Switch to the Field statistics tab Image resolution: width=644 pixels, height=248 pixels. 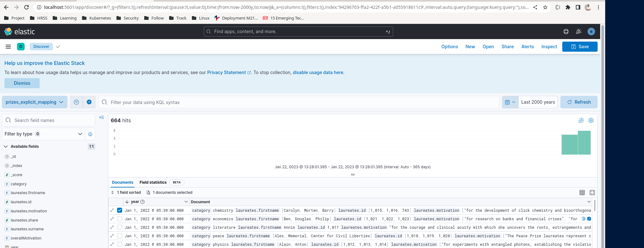pos(153,182)
